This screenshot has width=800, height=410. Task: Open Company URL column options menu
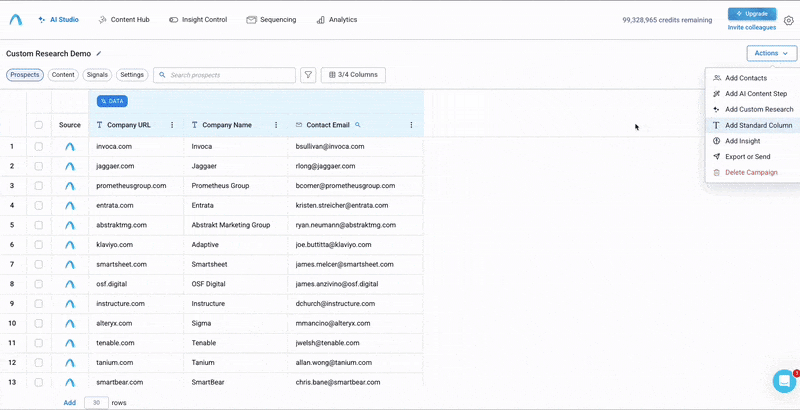[172, 125]
